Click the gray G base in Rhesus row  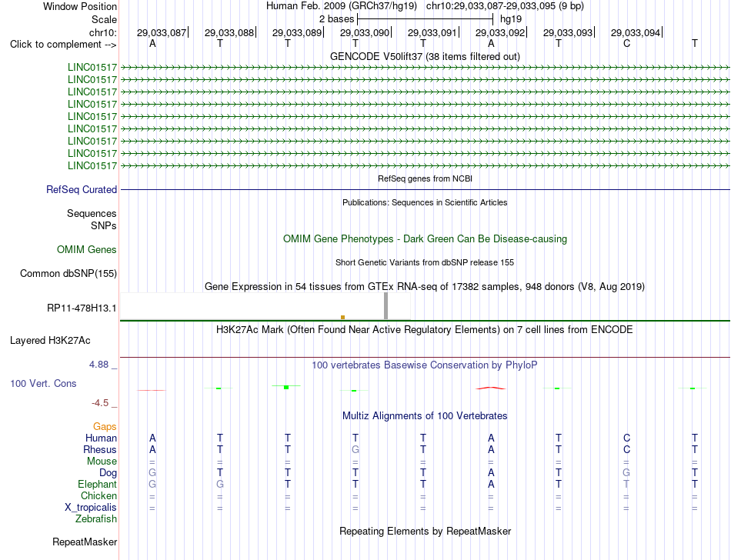355,449
